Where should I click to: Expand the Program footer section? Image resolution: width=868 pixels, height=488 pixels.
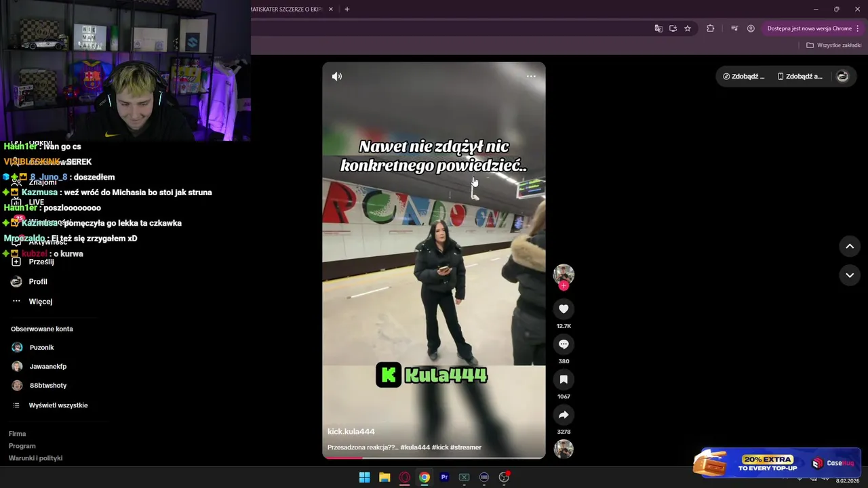[x=22, y=446]
